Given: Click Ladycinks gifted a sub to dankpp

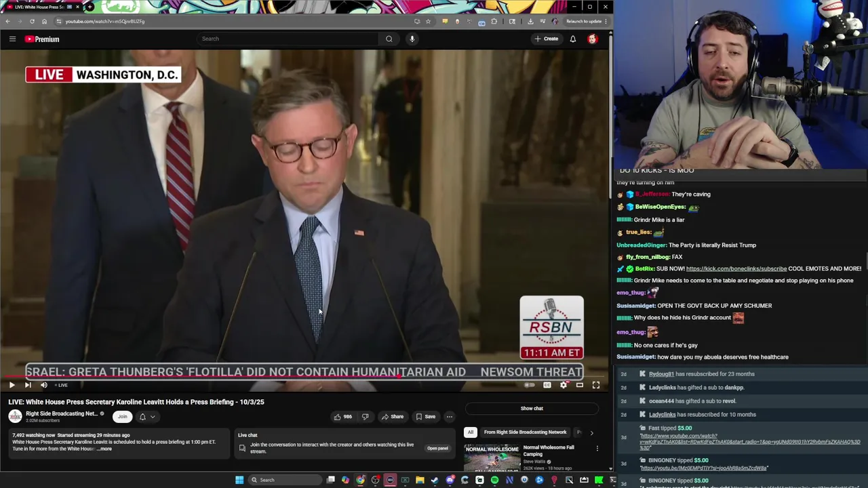Looking at the screenshot, I should tap(696, 388).
